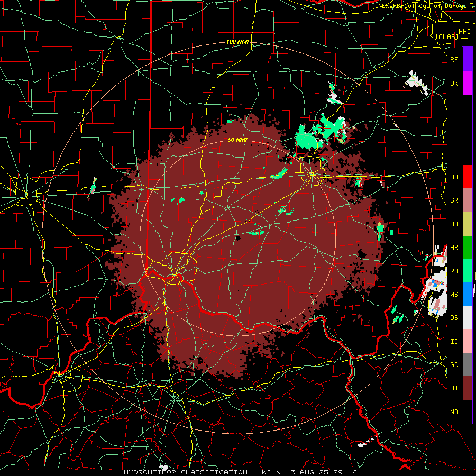Click the "13 AUG 25" date text
476x476 pixels.
(x=307, y=472)
